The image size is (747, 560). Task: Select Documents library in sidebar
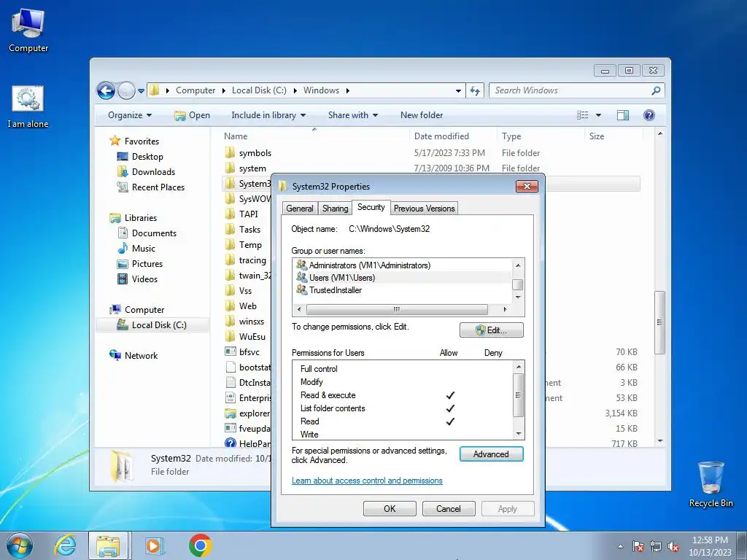pyautogui.click(x=154, y=233)
